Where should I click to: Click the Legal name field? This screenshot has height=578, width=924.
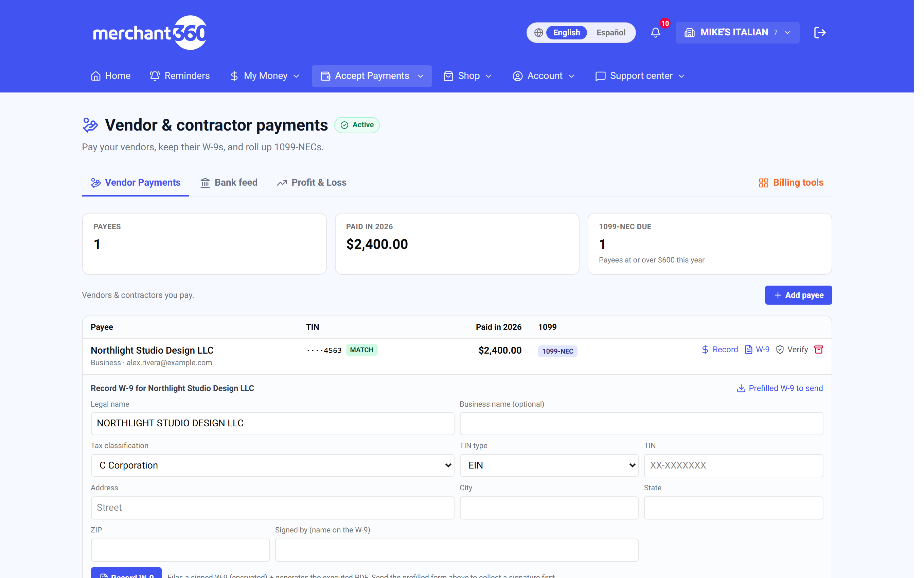point(273,424)
